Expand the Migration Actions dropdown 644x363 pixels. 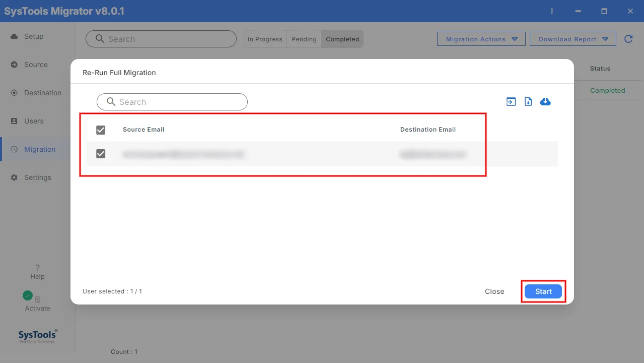pos(482,39)
